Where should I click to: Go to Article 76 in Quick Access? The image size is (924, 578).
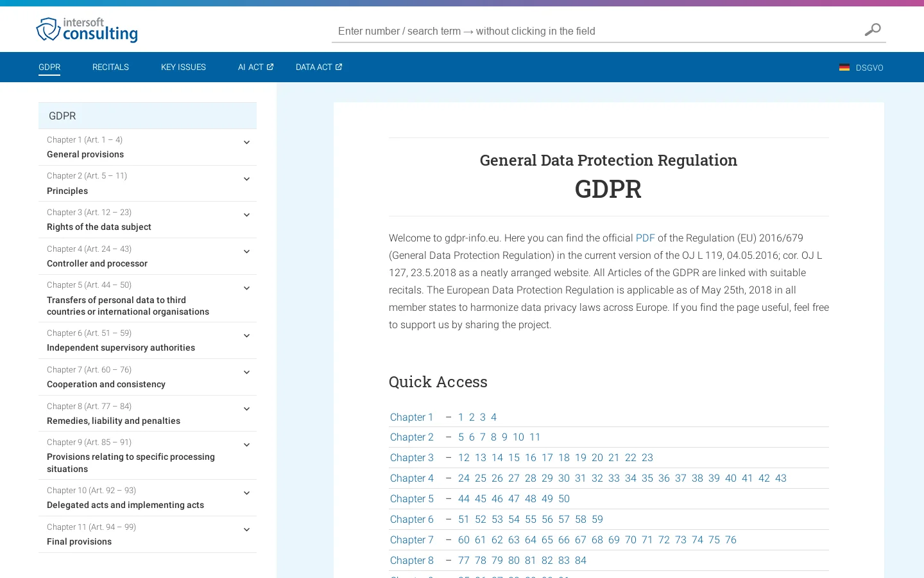[731, 539]
